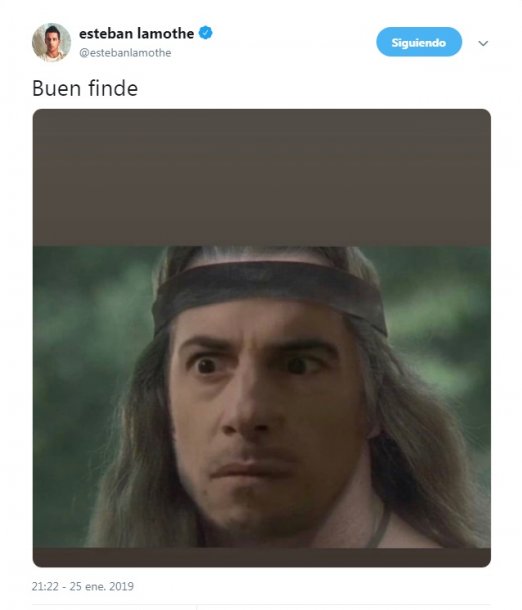Viewport: 522px width, 610px height.
Task: Open the esteban lamothe display name
Action: tap(136, 33)
